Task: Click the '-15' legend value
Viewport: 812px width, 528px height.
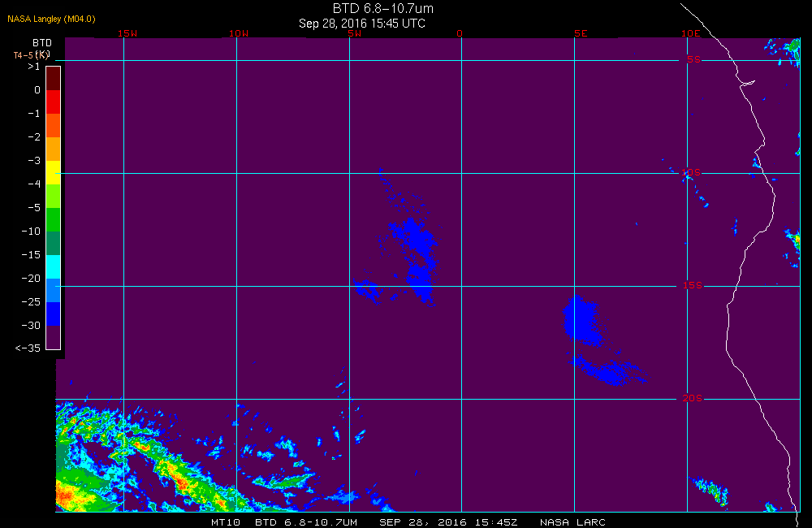Action: point(31,255)
